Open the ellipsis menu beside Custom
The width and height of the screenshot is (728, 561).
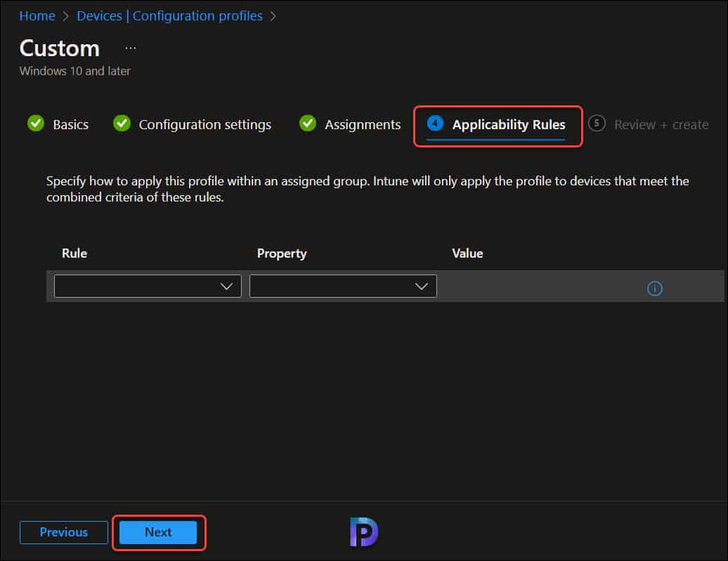tap(131, 48)
